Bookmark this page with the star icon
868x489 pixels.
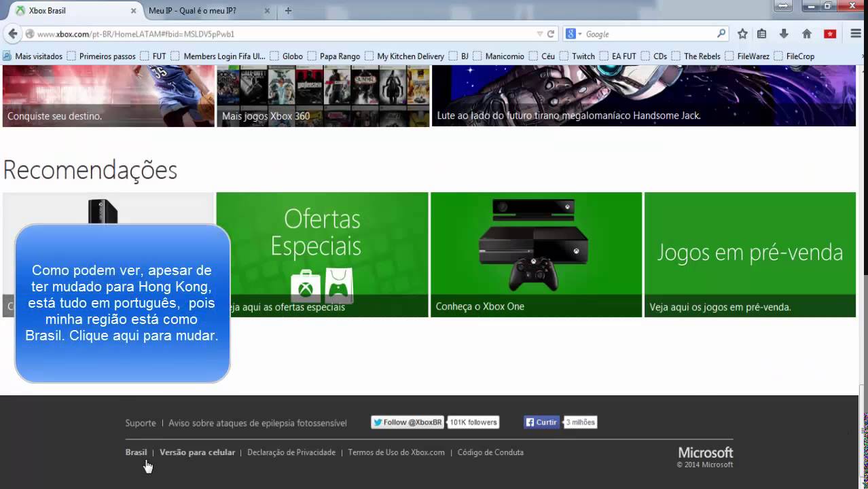[742, 34]
